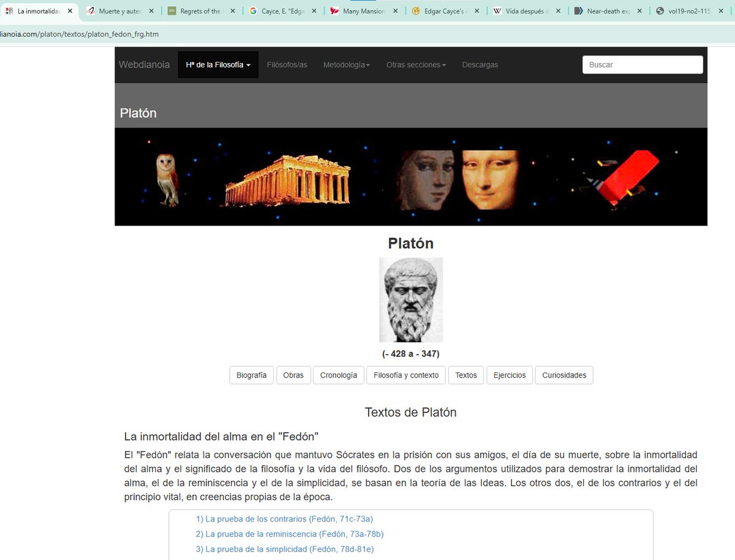Viewport: 735px width, 560px height.
Task: Open the 'Descargas' navigation link
Action: pyautogui.click(x=480, y=65)
